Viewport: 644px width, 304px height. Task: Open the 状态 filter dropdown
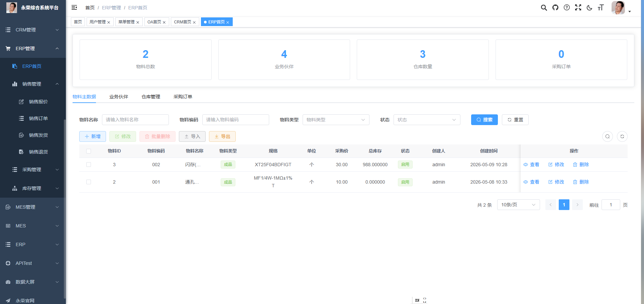coord(427,120)
